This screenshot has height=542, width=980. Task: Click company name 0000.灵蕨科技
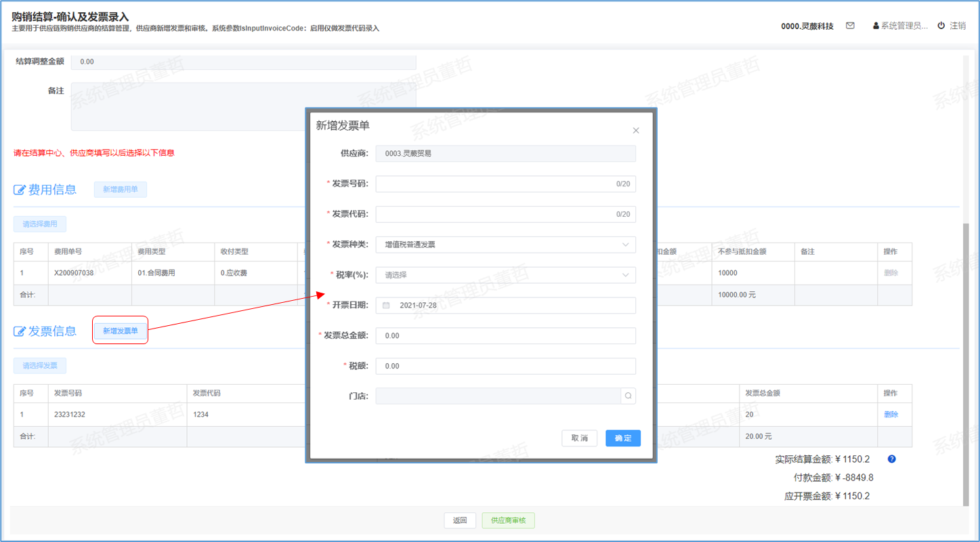point(807,26)
